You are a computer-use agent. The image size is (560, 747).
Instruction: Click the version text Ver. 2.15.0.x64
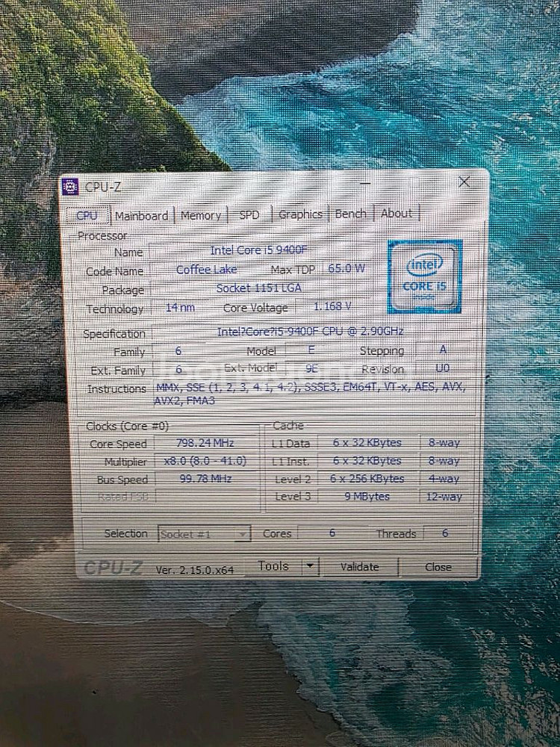(195, 570)
